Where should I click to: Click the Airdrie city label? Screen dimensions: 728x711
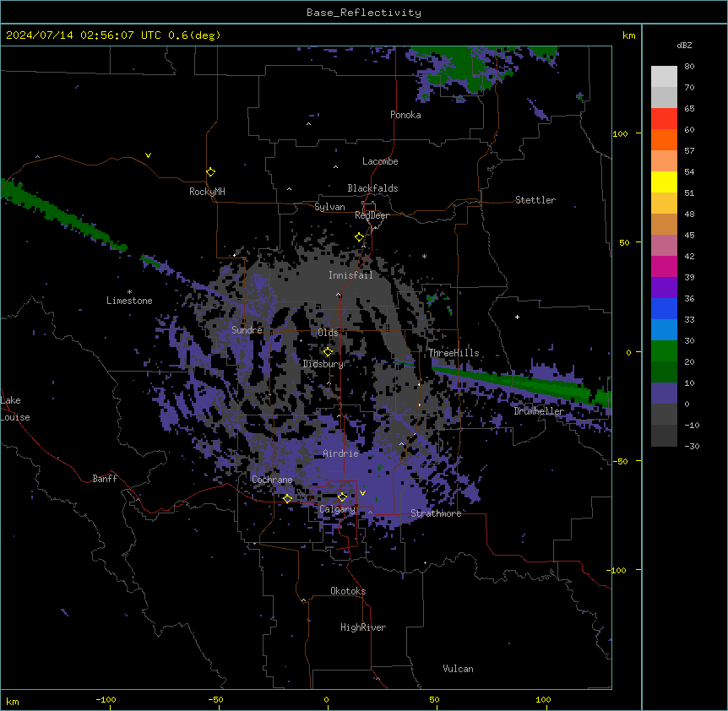[340, 453]
